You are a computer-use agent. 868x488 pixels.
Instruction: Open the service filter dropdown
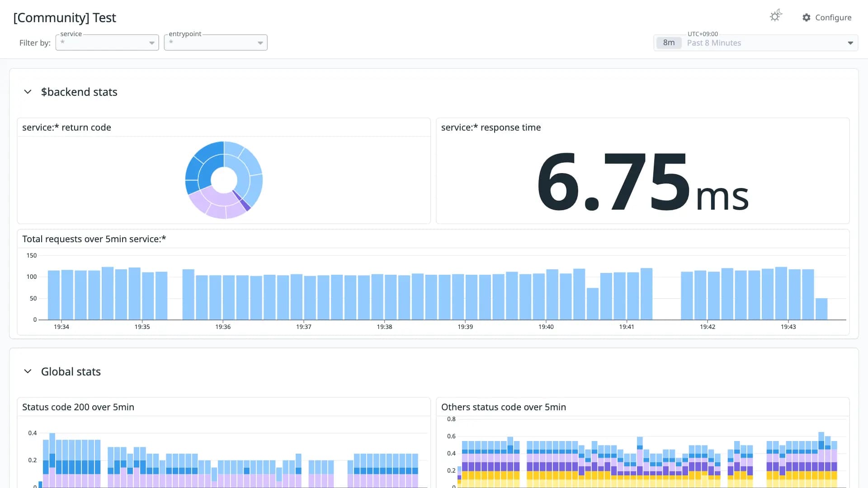pyautogui.click(x=107, y=42)
